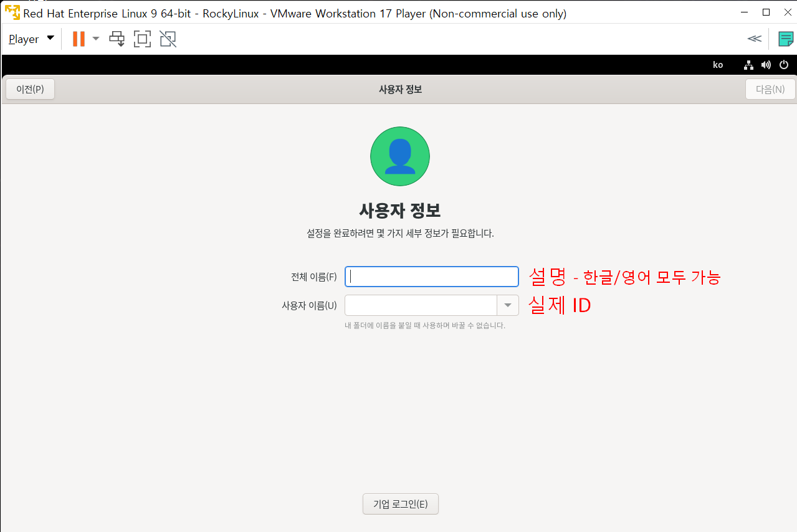Open the green notes icon
Viewport: 797px width, 532px height.
(786, 39)
